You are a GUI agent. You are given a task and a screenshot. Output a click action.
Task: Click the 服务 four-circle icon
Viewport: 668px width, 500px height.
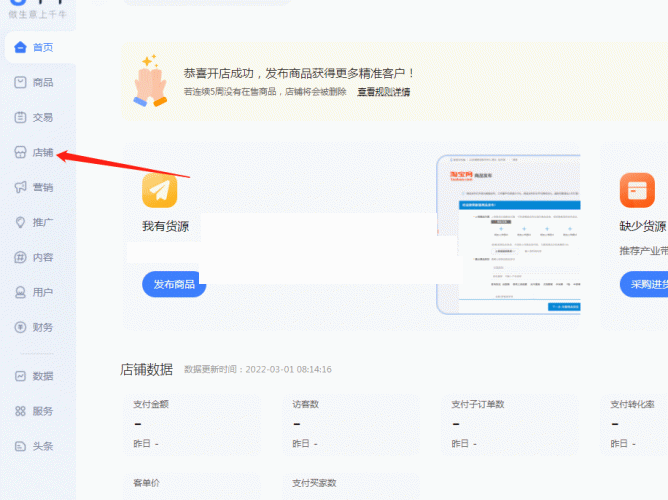tap(20, 411)
